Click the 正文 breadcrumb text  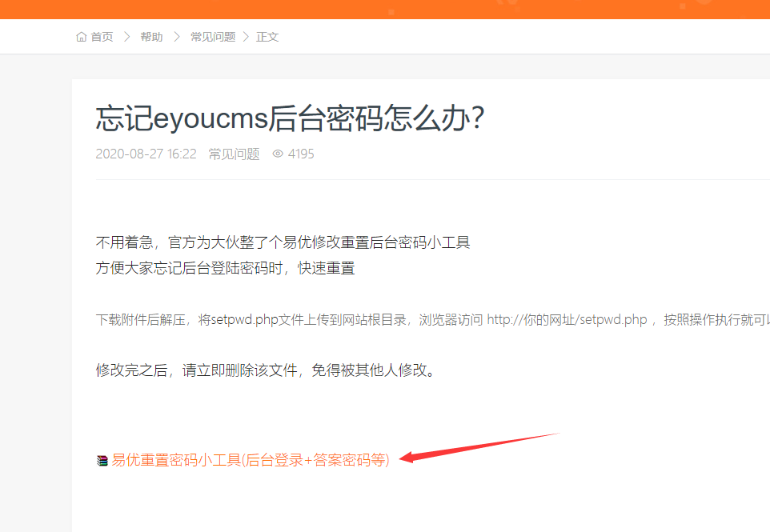(267, 37)
